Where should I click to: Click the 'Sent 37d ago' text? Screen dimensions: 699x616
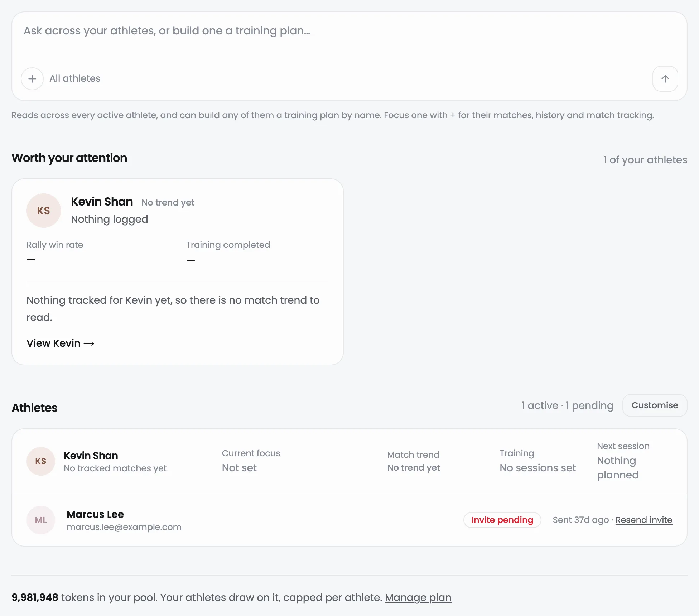click(x=580, y=520)
